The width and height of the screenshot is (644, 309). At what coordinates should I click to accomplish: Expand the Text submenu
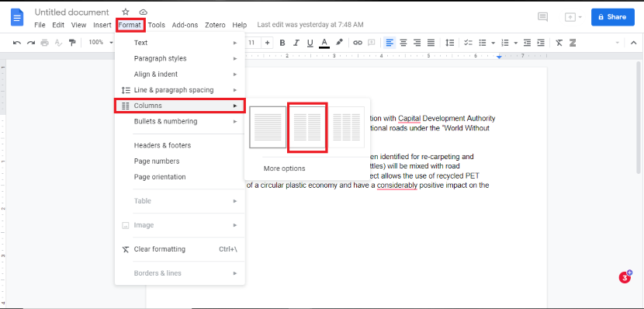pyautogui.click(x=180, y=43)
